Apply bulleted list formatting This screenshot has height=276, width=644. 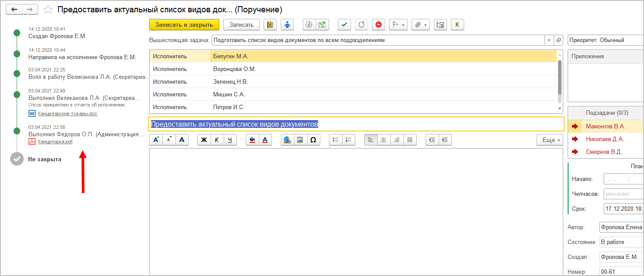coord(336,140)
